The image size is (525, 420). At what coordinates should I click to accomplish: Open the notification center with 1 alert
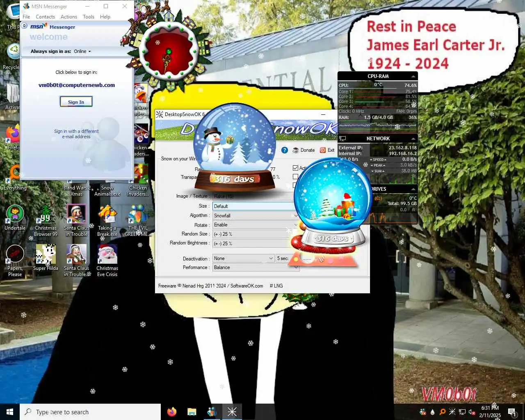[512, 412]
